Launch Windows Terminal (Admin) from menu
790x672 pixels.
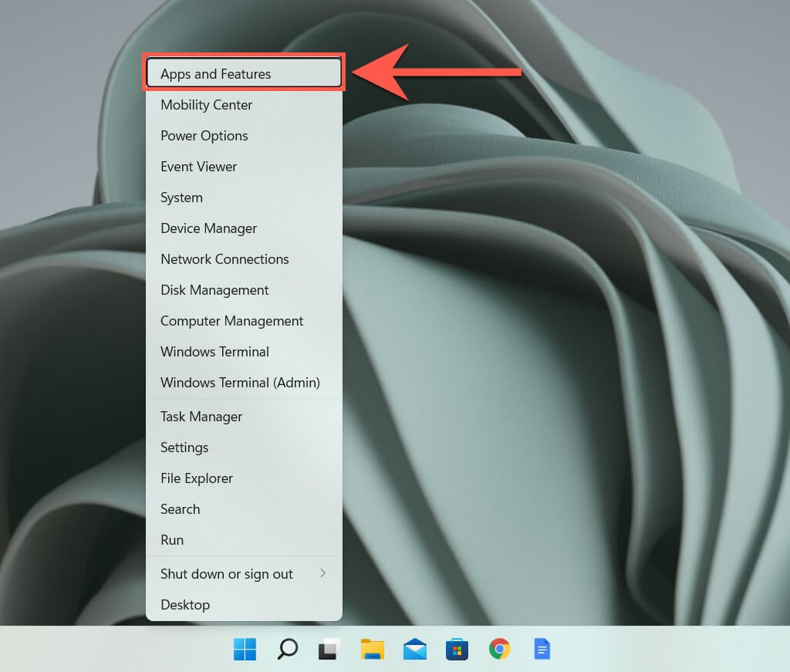240,383
